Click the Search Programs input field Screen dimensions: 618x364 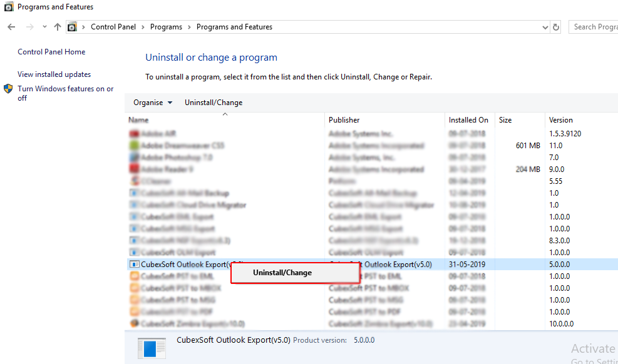(x=594, y=27)
